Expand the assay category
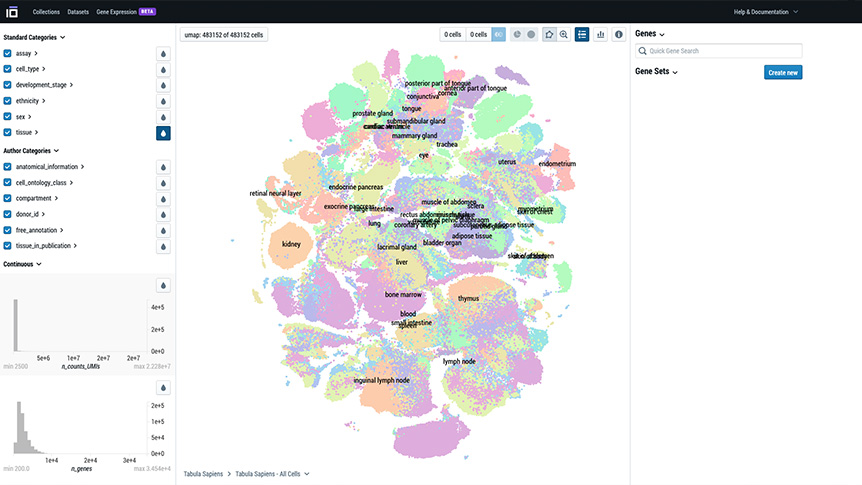Screen dimensions: 862x485 point(26,53)
